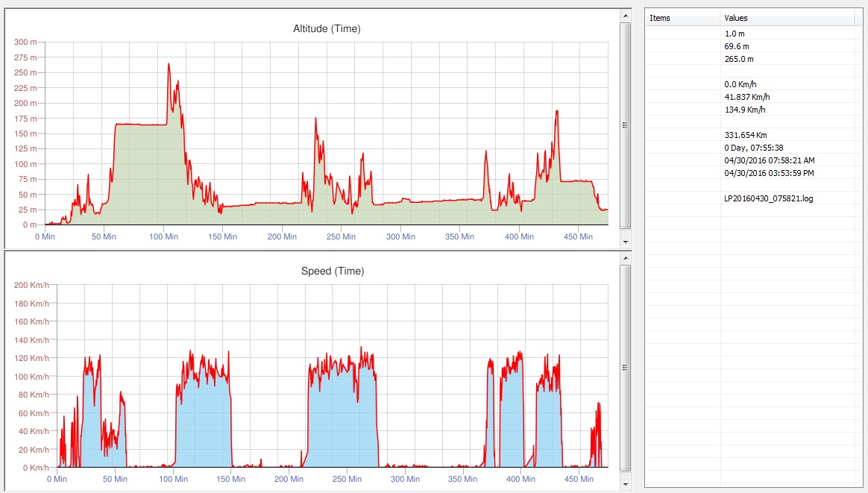Click the Altitude chart scrollbar up arrow
The height and width of the screenshot is (493, 868).
pyautogui.click(x=625, y=15)
